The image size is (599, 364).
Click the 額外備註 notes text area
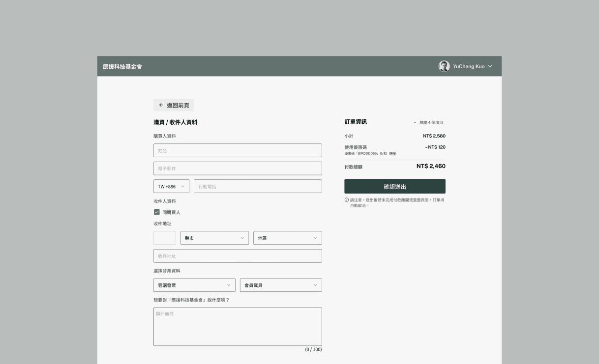(238, 325)
